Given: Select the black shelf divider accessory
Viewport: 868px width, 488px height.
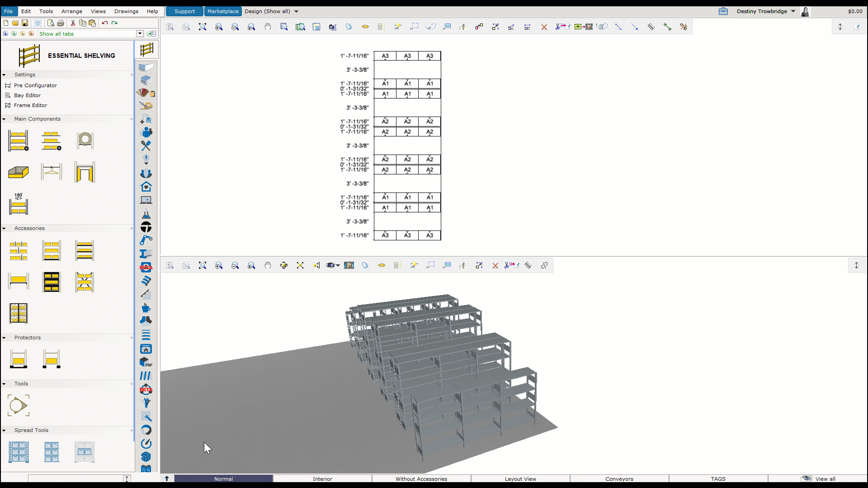Looking at the screenshot, I should pos(52,282).
